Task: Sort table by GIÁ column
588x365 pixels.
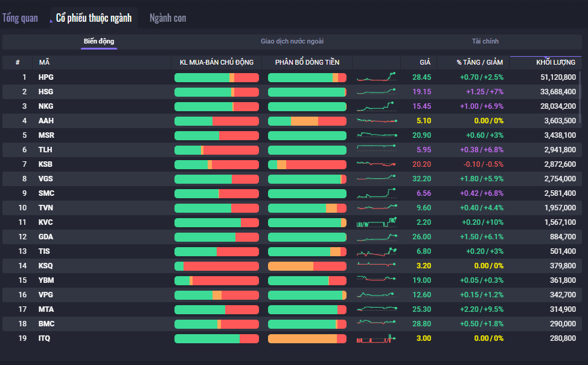Action: (425, 62)
